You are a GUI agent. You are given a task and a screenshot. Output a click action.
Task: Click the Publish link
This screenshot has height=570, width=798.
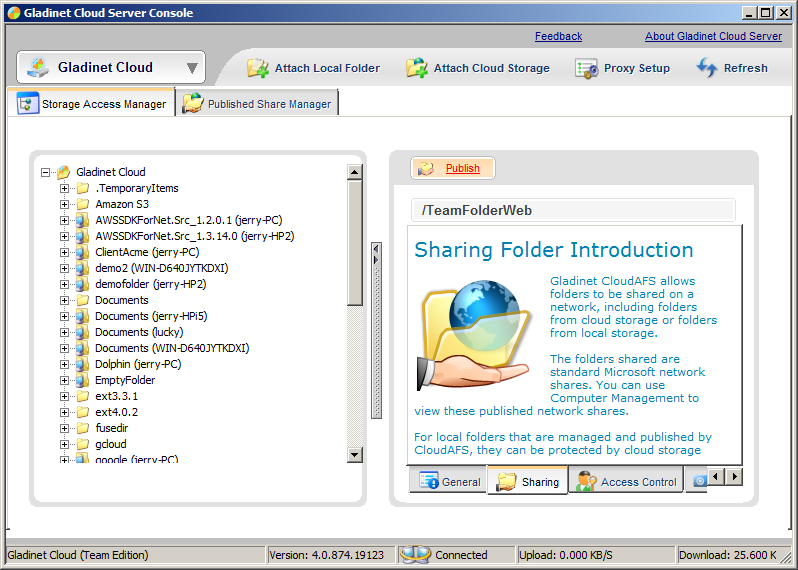463,168
